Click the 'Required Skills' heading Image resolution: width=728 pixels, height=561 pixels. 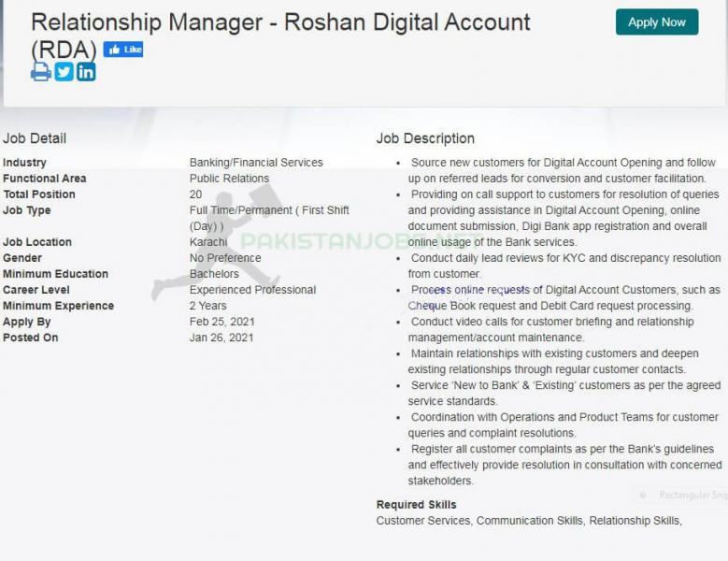point(417,505)
